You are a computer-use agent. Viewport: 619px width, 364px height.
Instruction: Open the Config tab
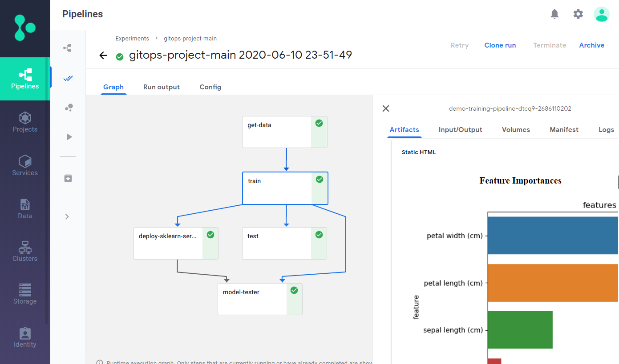[x=210, y=87]
